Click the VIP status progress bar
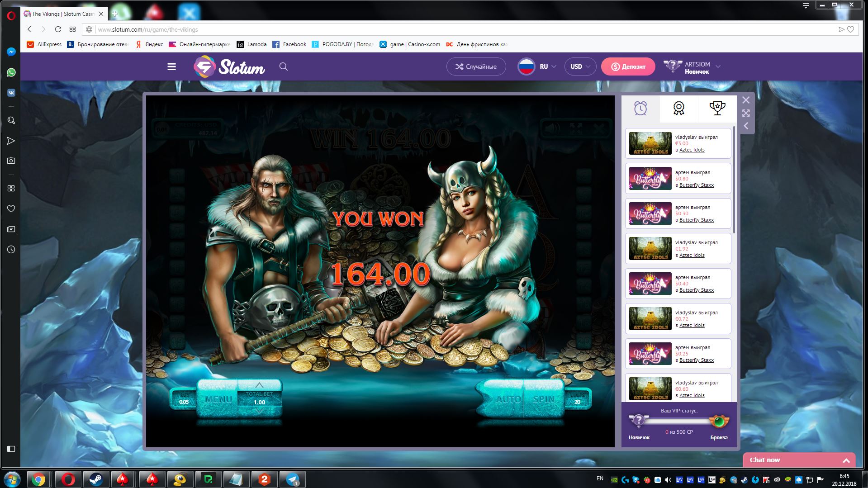 tap(678, 421)
